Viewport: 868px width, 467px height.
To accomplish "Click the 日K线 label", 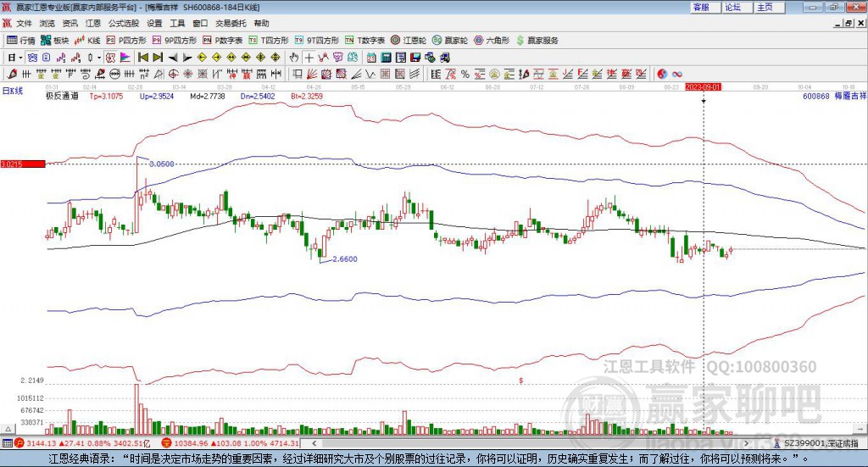I will point(12,91).
